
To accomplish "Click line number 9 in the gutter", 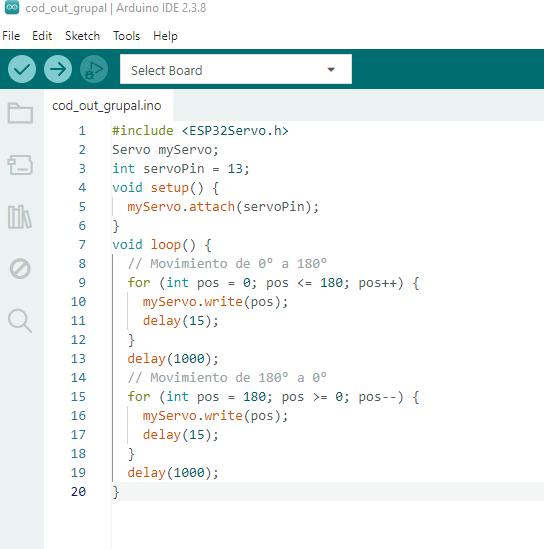I will [82, 283].
